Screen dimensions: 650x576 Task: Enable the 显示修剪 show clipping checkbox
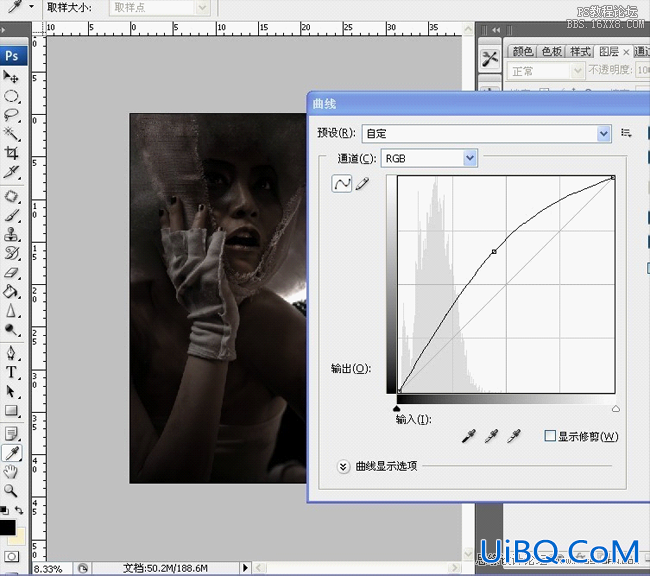click(550, 436)
